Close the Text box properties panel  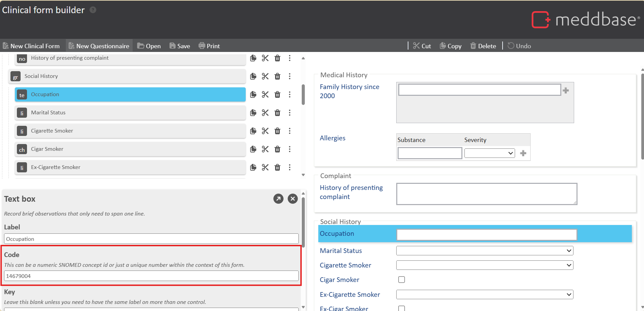pyautogui.click(x=293, y=199)
